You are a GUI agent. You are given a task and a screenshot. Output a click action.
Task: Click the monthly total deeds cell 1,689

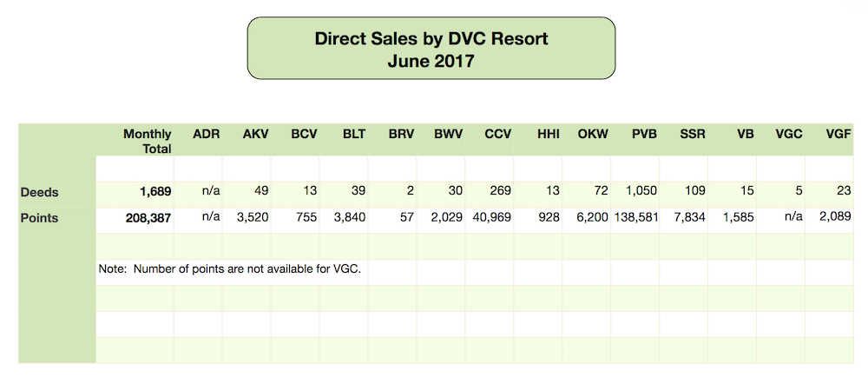pyautogui.click(x=155, y=192)
